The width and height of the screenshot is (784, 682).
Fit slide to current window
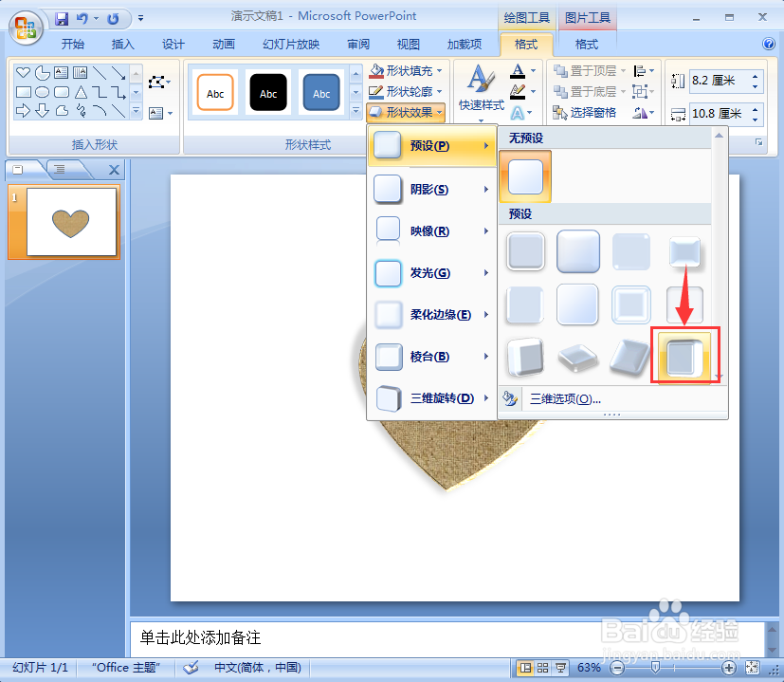coord(752,668)
